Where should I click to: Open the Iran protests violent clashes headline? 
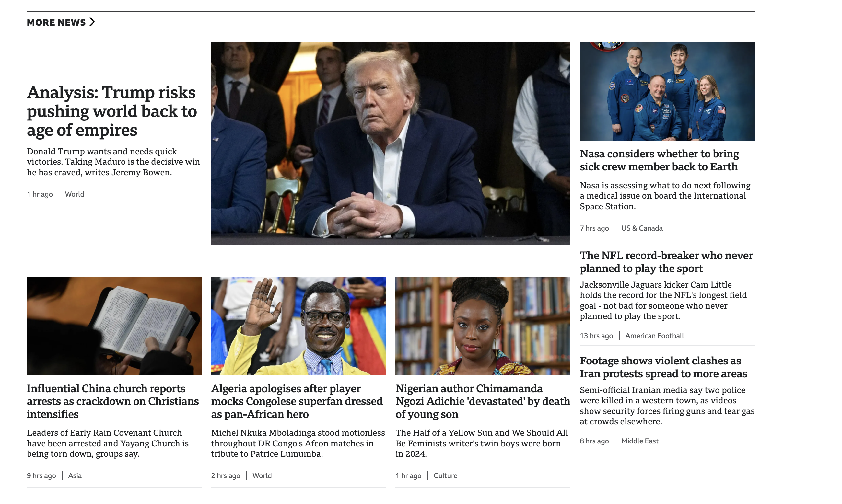[663, 367]
